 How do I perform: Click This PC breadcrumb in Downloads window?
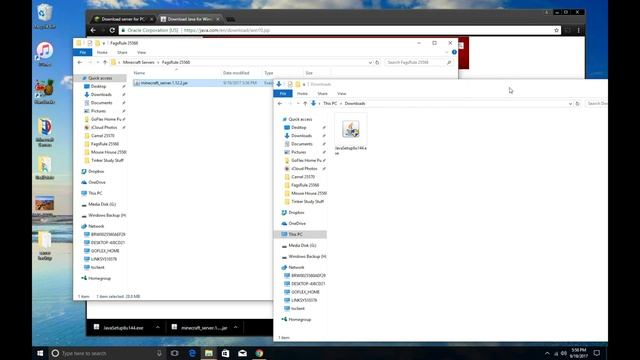[x=330, y=104]
